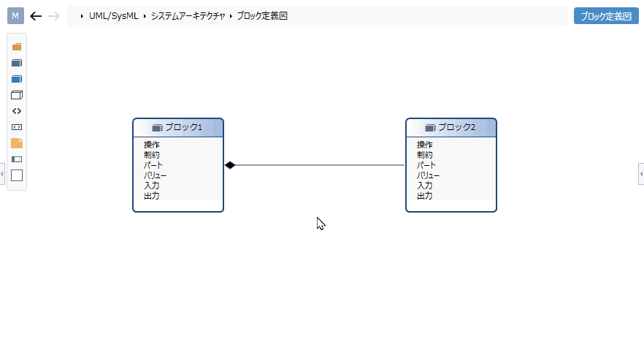Expand the right side panel handle
Image resolution: width=644 pixels, height=347 pixels.
[x=641, y=174]
